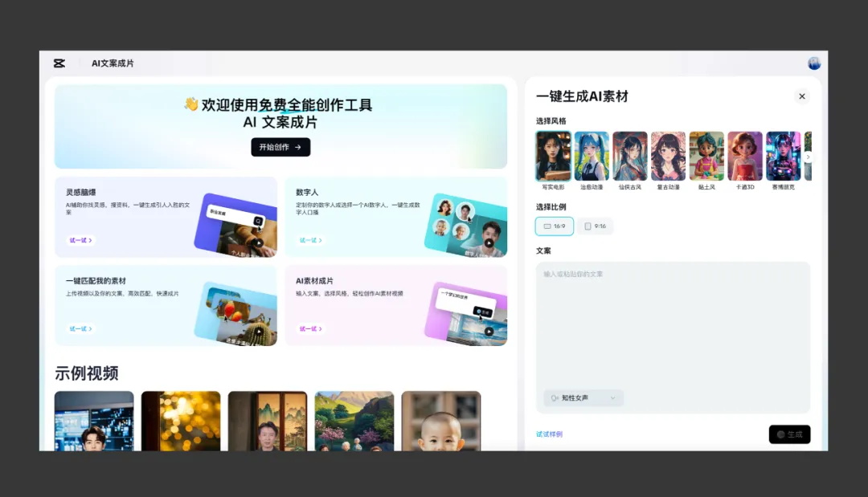Select the 9:16 aspect ratio option
Image resolution: width=868 pixels, height=497 pixels.
click(x=595, y=226)
